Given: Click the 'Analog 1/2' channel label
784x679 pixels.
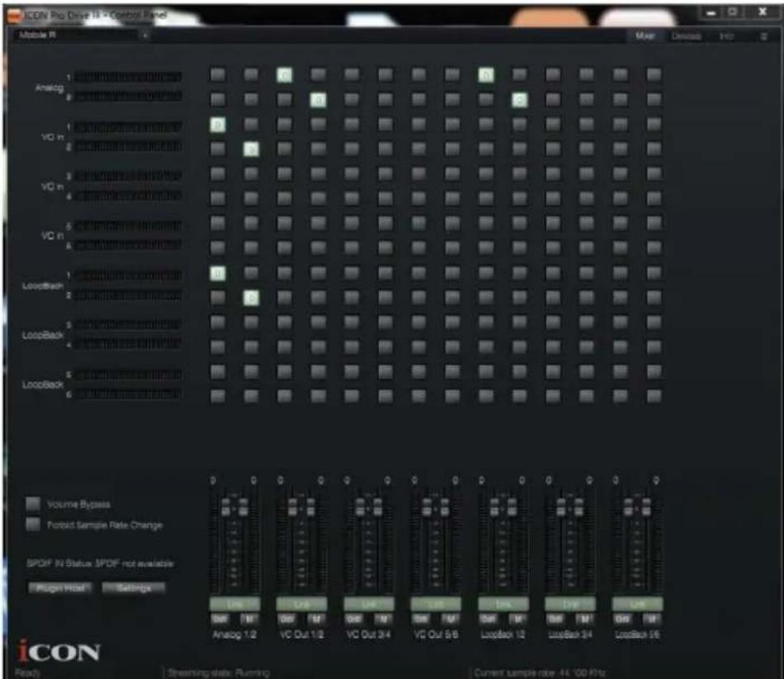Looking at the screenshot, I should click(x=234, y=634).
